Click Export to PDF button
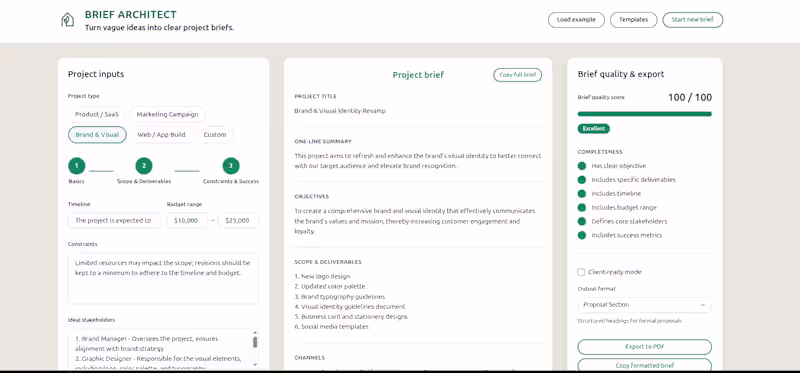The height and width of the screenshot is (373, 800). (x=644, y=346)
